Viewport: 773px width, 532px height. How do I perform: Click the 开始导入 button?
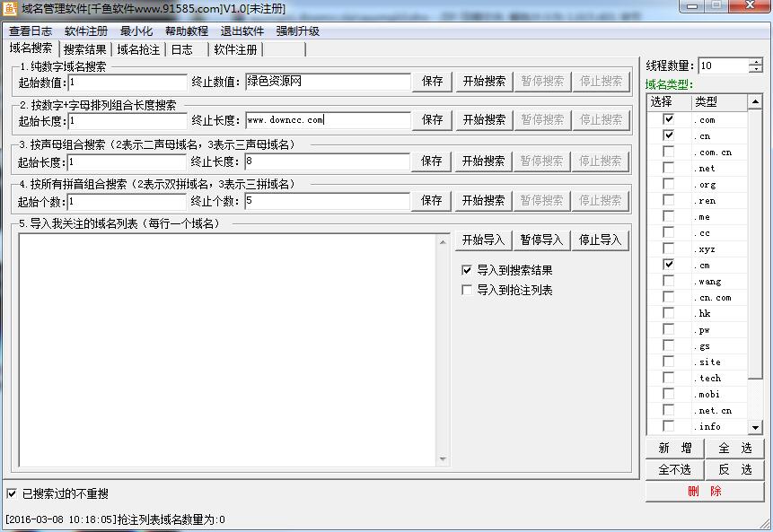point(481,239)
